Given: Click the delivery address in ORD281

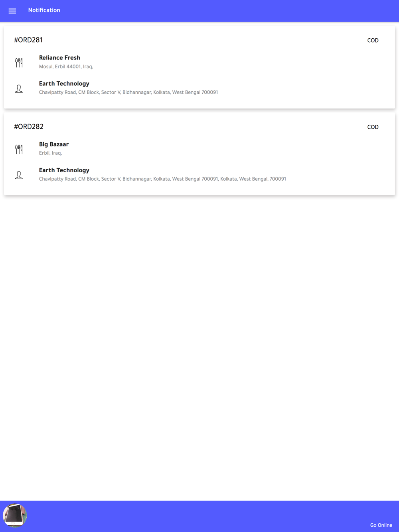Looking at the screenshot, I should click(x=128, y=92).
